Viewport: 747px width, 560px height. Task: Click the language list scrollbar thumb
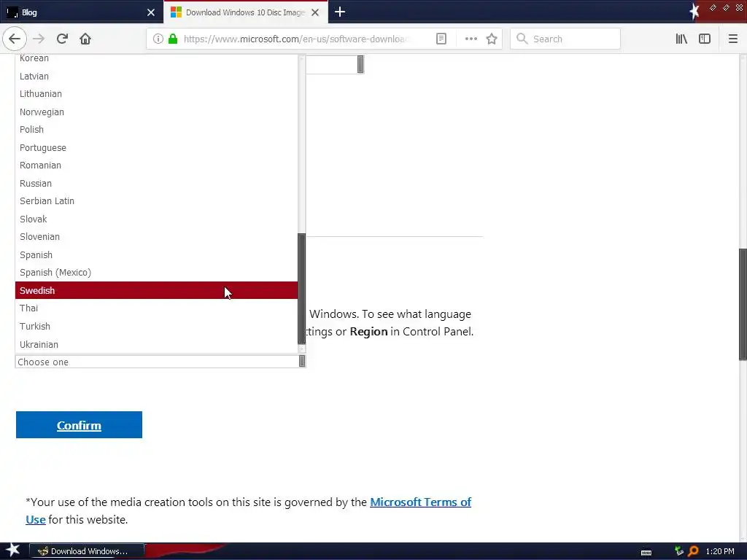pyautogui.click(x=301, y=289)
